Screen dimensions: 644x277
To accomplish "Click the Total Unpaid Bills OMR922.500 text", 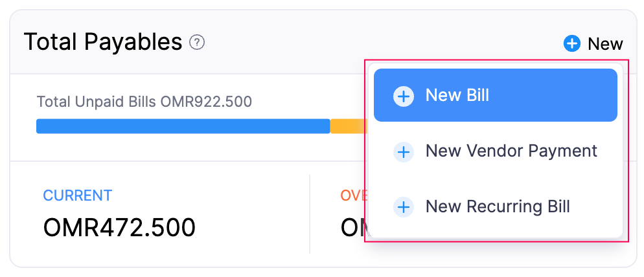I will (144, 102).
